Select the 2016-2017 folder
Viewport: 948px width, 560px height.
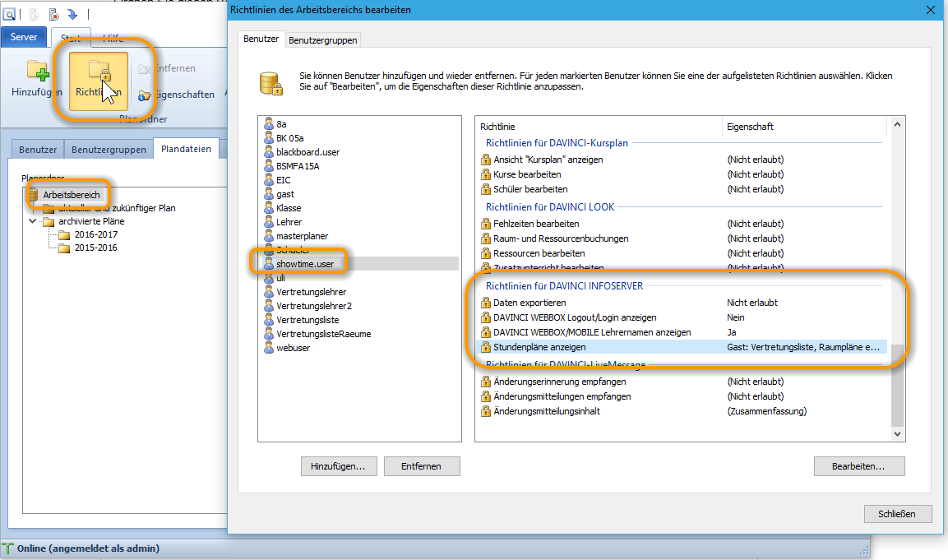coord(95,234)
